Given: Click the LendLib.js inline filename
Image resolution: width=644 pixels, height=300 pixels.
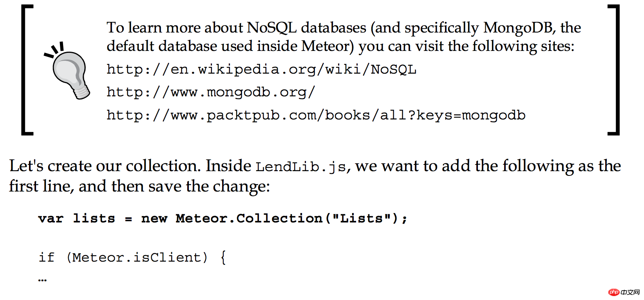Looking at the screenshot, I should tap(301, 167).
